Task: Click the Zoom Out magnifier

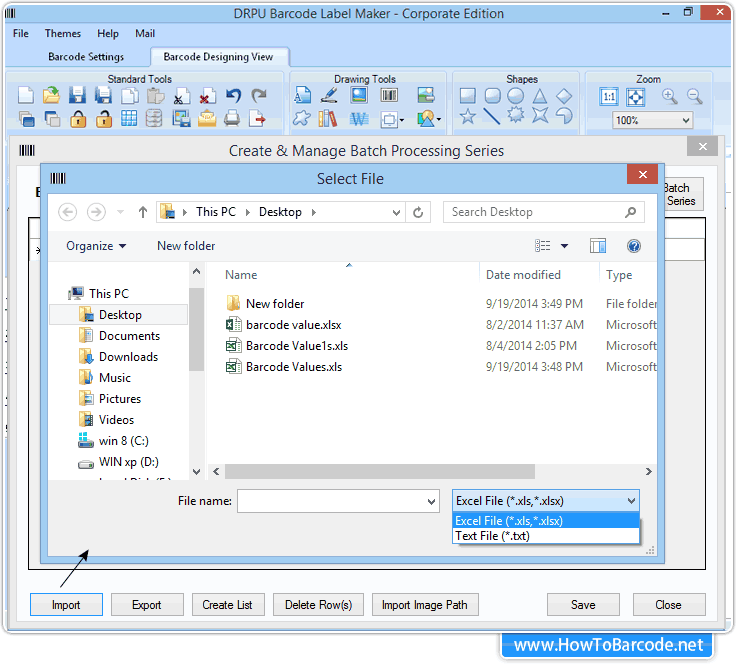Action: pyautogui.click(x=695, y=96)
